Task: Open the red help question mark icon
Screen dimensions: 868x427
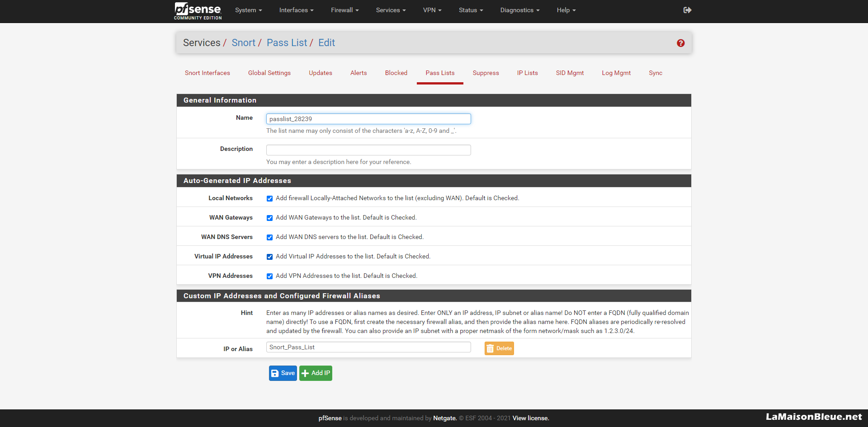Action: (680, 43)
